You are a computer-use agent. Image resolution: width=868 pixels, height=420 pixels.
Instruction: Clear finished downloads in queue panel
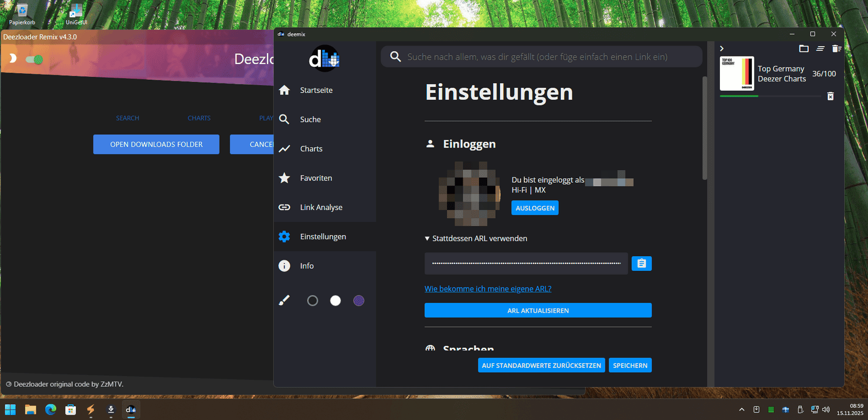click(820, 49)
